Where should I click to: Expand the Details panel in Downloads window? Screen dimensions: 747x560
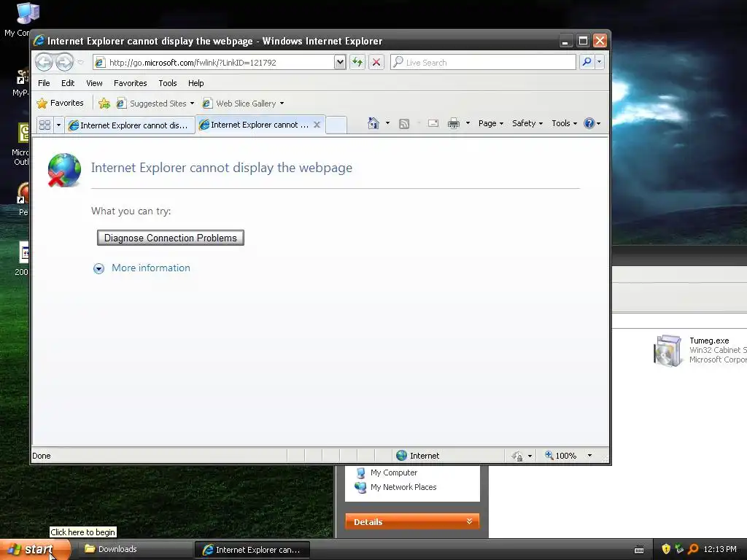[x=413, y=522]
